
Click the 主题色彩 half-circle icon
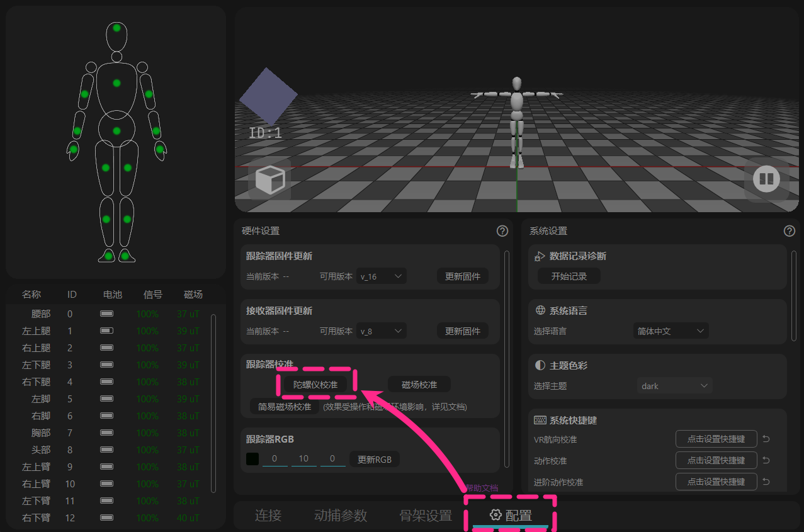point(540,365)
